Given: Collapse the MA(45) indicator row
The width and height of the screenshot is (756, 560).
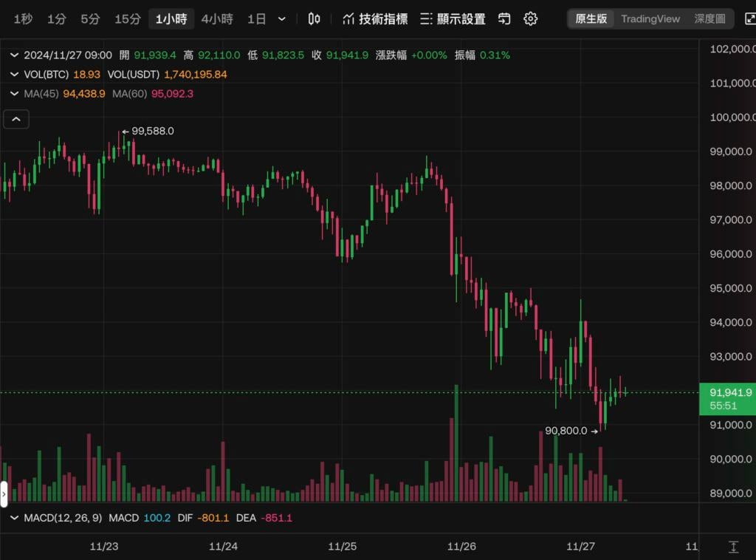Looking at the screenshot, I should 15,94.
